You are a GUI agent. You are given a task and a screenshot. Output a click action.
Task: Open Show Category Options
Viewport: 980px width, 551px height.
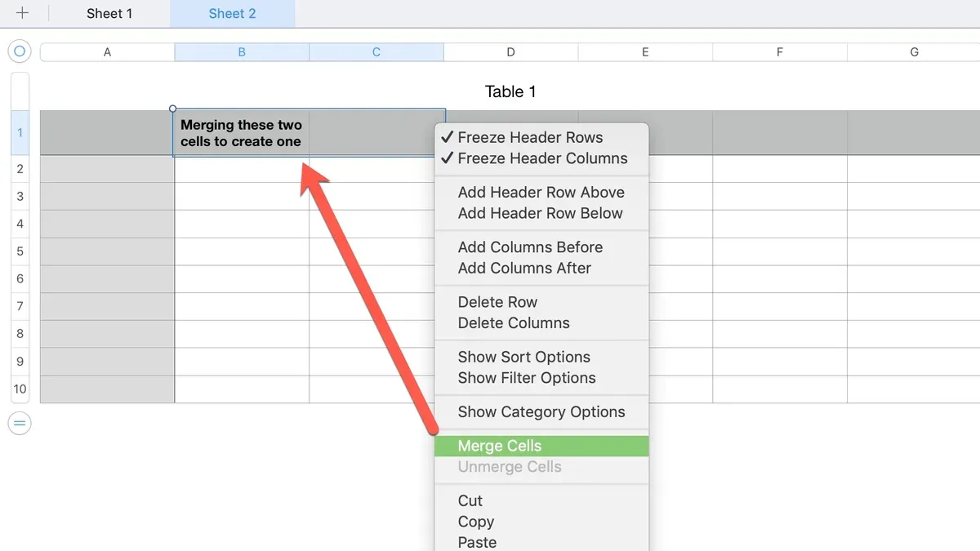click(542, 411)
